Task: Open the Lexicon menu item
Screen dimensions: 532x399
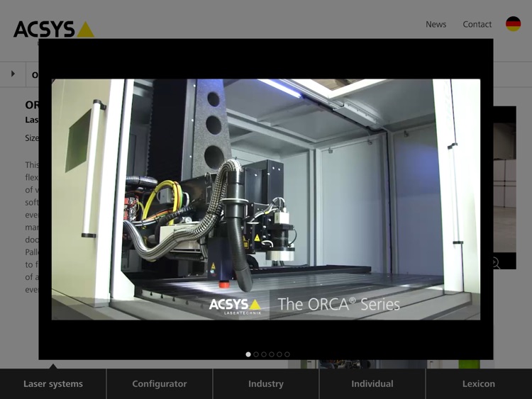Action: click(479, 383)
